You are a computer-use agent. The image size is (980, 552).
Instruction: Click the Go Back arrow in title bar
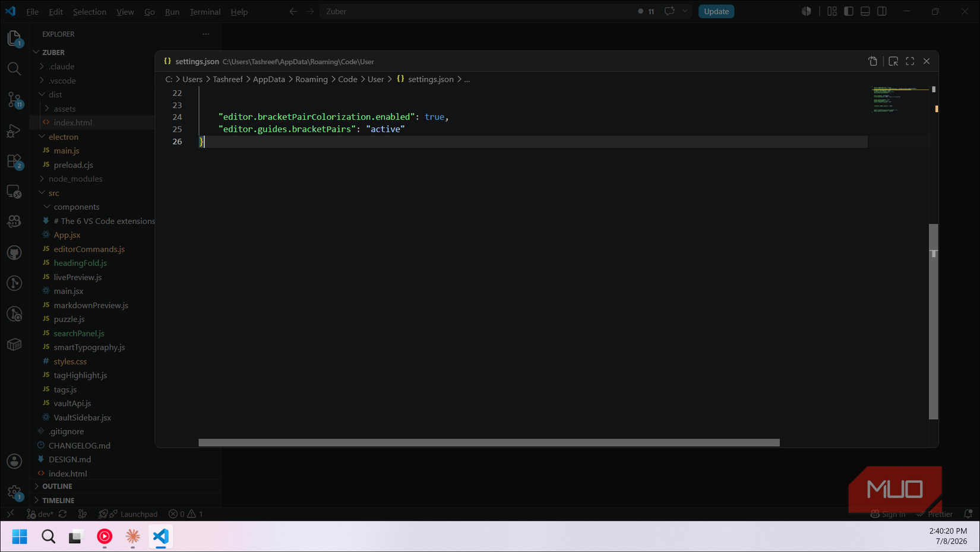click(293, 11)
